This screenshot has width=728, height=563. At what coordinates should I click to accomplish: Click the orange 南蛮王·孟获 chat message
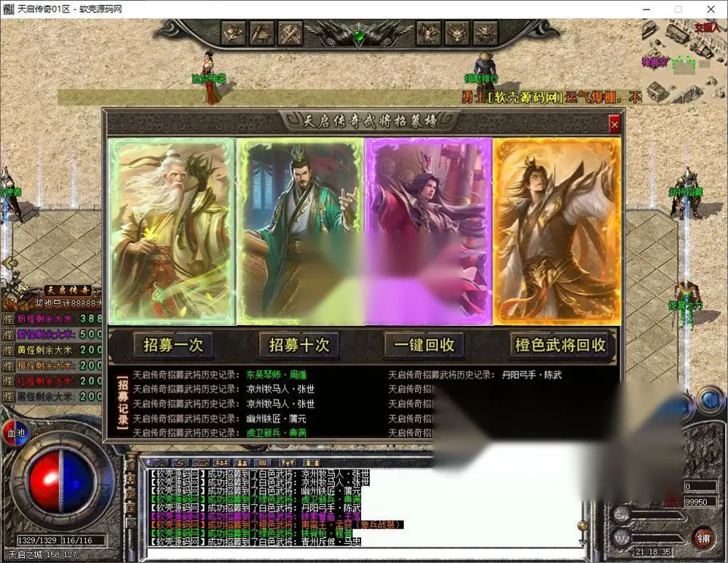click(x=277, y=524)
